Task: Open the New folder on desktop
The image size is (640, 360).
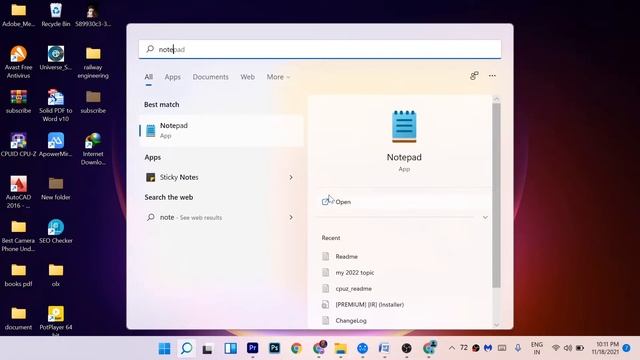Action: tap(56, 188)
